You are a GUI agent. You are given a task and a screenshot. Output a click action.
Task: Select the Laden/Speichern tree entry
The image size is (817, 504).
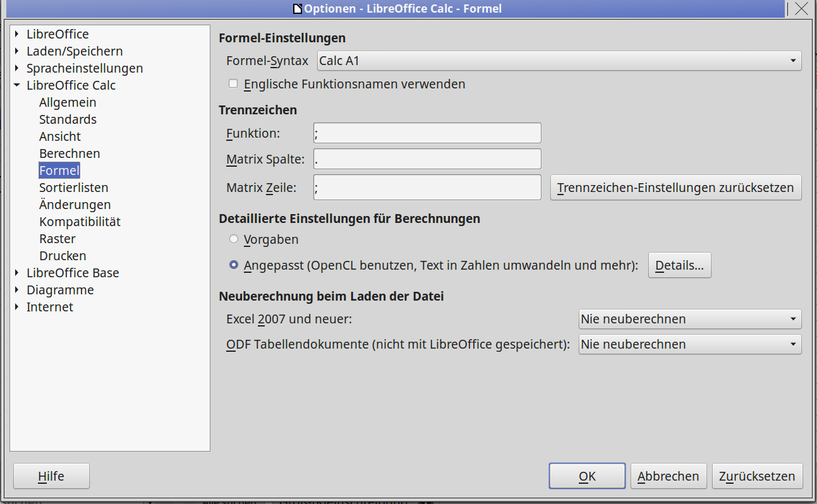pos(75,51)
